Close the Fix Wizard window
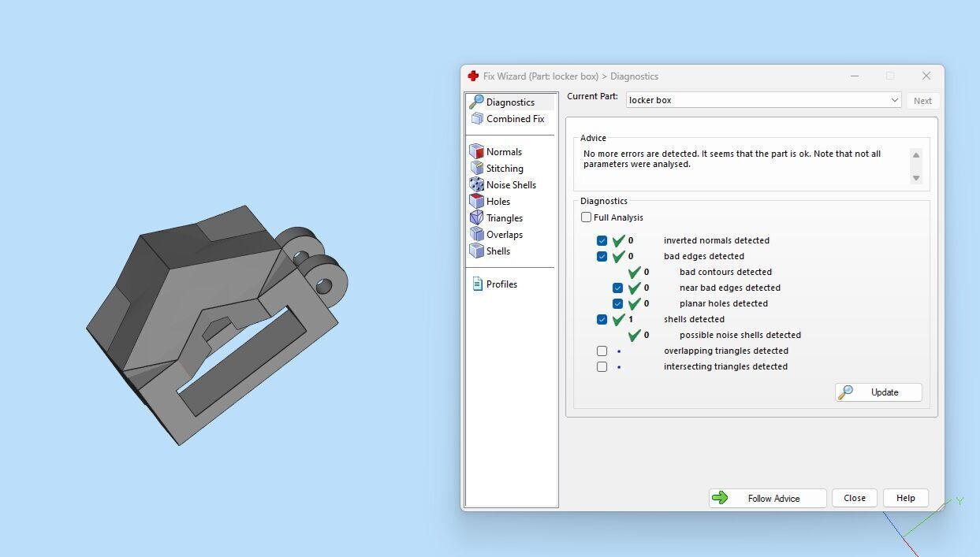The image size is (980, 557). coord(926,76)
